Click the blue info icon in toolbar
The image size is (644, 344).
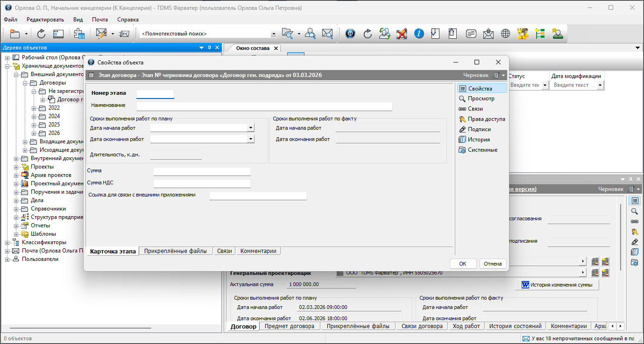[419, 34]
